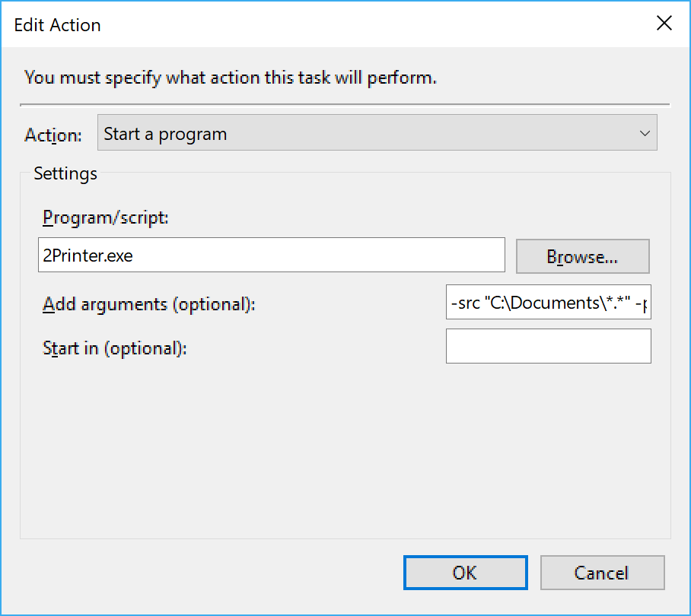This screenshot has width=691, height=616.
Task: Dismiss the dialog with the Cancel button
Action: click(602, 573)
